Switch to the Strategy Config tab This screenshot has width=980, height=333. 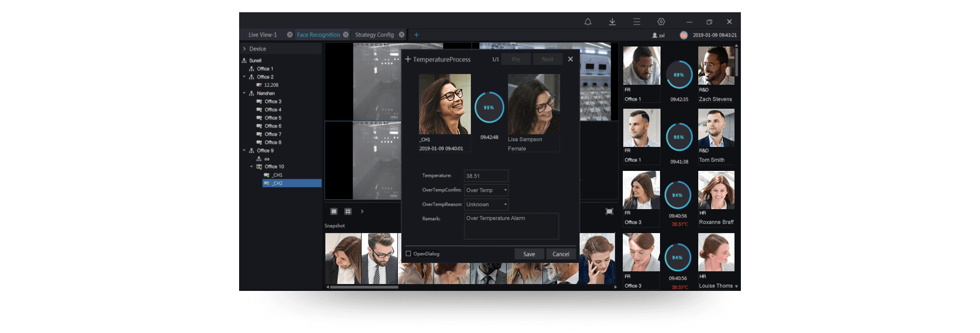click(374, 35)
